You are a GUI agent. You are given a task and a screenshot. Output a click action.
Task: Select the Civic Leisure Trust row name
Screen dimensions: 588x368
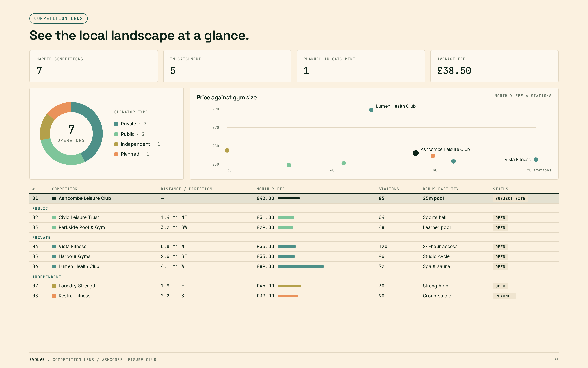pos(79,217)
